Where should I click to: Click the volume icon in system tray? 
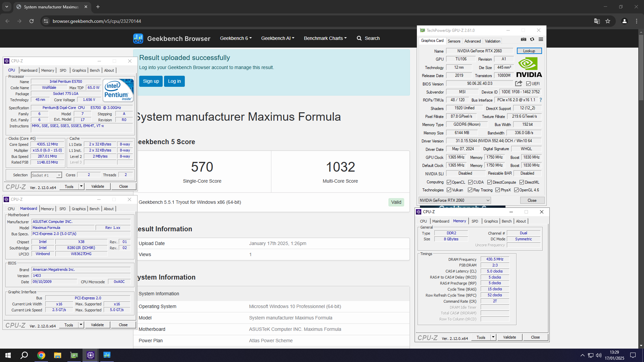(x=599, y=355)
